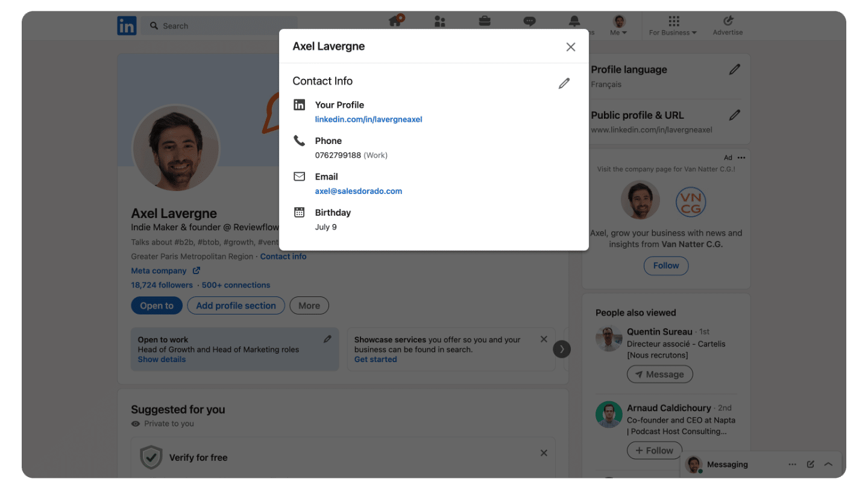
Task: Open the Home feed icon
Action: pos(396,21)
